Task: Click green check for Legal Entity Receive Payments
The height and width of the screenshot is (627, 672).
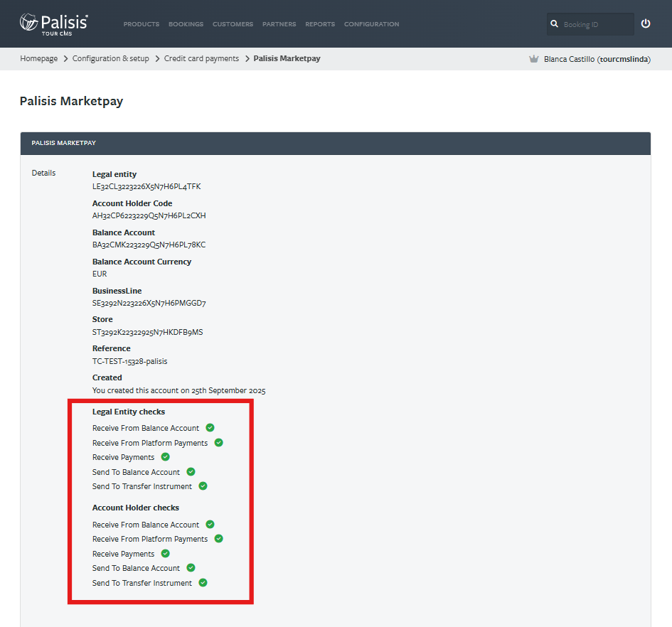Action: [166, 457]
